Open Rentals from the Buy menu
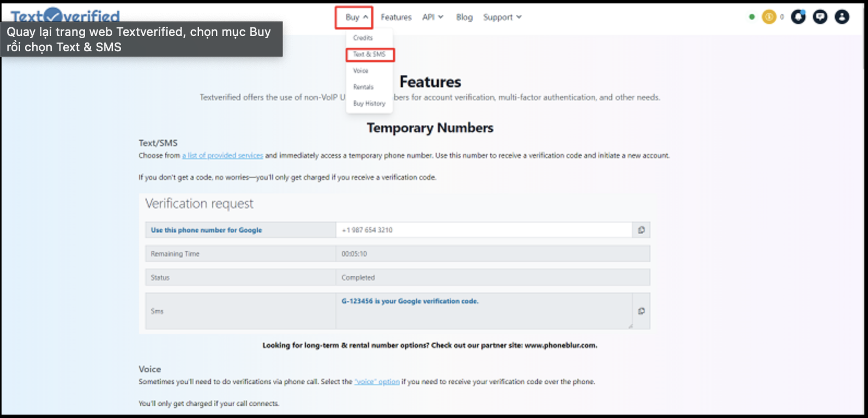Viewport: 868px width, 418px height. pyautogui.click(x=363, y=87)
